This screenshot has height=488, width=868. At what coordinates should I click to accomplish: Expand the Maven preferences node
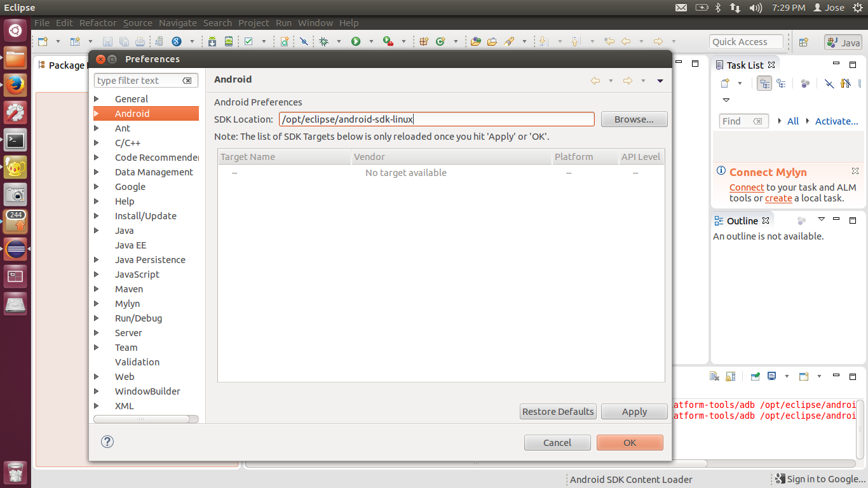pyautogui.click(x=97, y=289)
